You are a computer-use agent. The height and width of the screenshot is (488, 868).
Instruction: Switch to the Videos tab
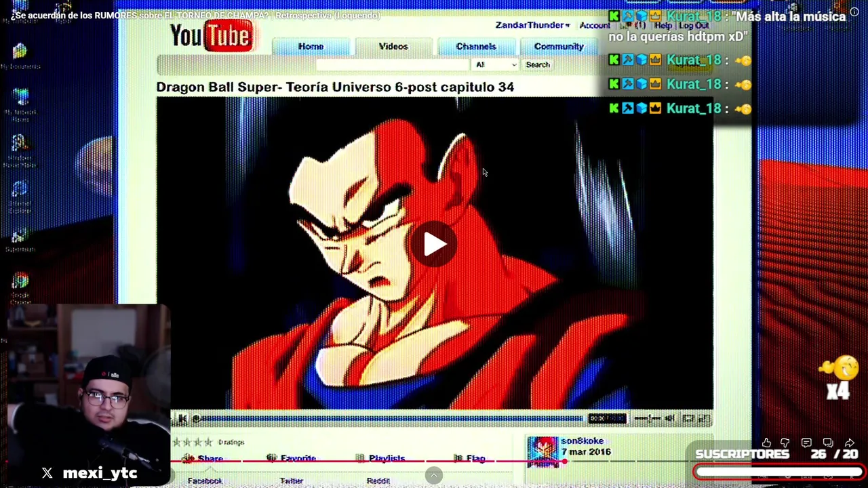point(393,46)
